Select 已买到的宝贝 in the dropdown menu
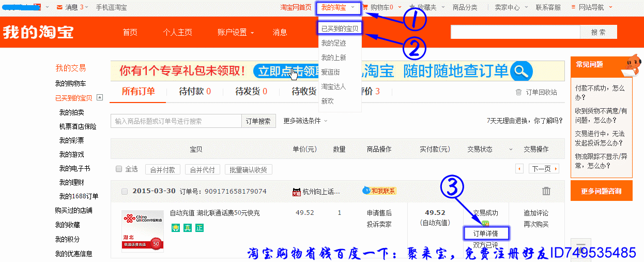 point(339,28)
